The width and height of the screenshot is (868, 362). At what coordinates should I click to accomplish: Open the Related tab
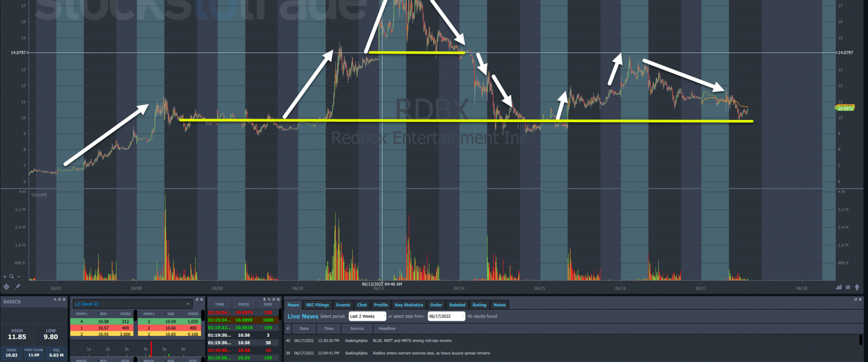457,305
